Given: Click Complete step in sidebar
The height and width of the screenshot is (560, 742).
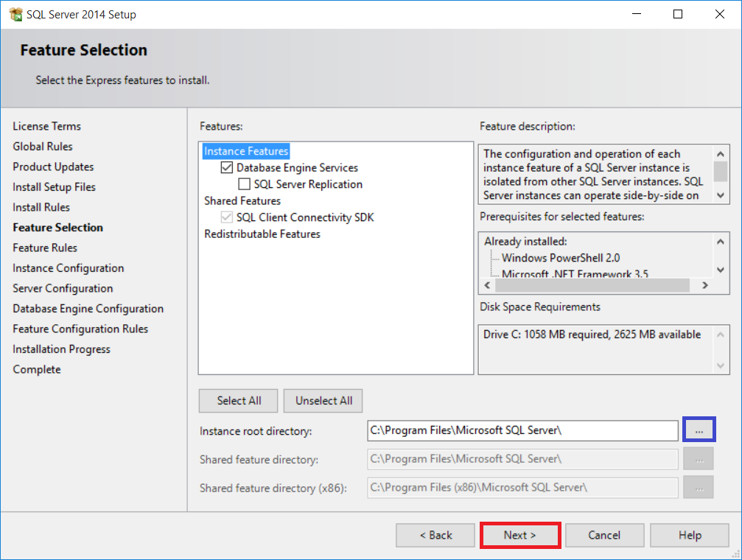Looking at the screenshot, I should [37, 370].
